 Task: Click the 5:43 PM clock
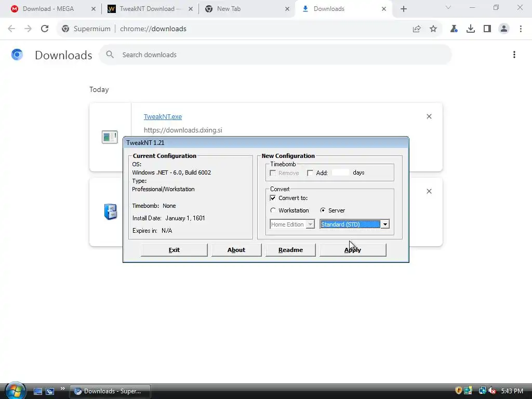point(512,391)
